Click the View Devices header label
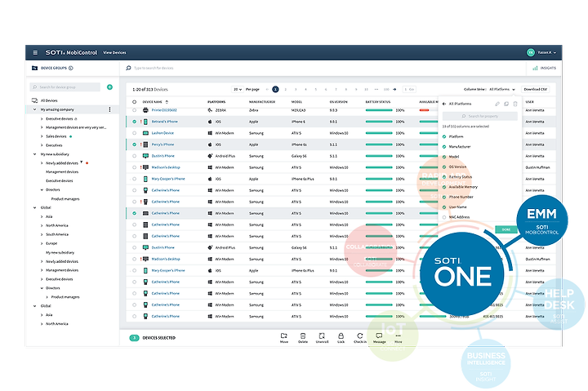588x391 pixels. pos(114,52)
